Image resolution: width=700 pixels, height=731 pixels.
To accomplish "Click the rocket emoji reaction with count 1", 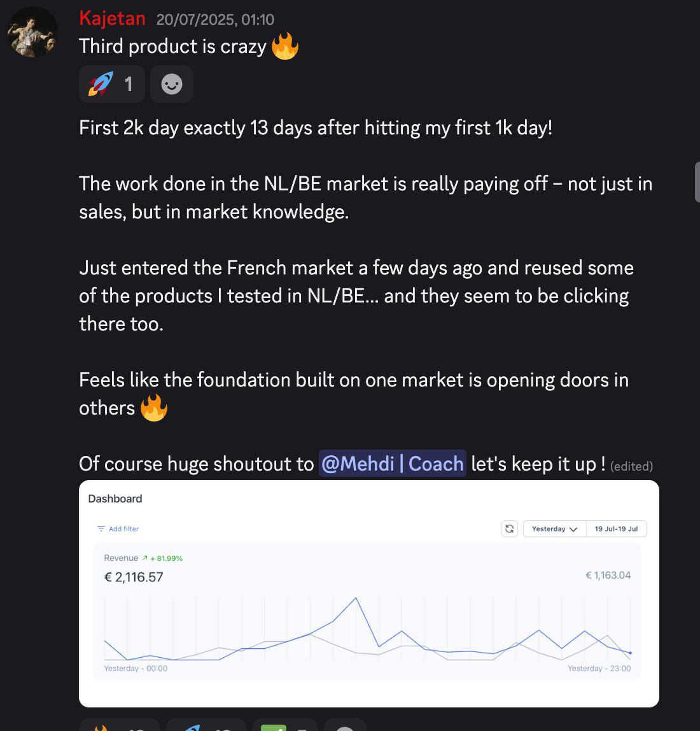I will (x=111, y=84).
